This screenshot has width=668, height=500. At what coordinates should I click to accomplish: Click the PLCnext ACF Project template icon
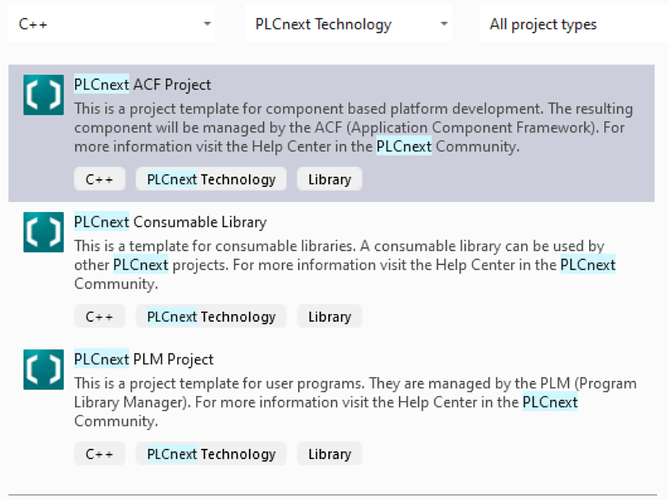click(x=43, y=95)
